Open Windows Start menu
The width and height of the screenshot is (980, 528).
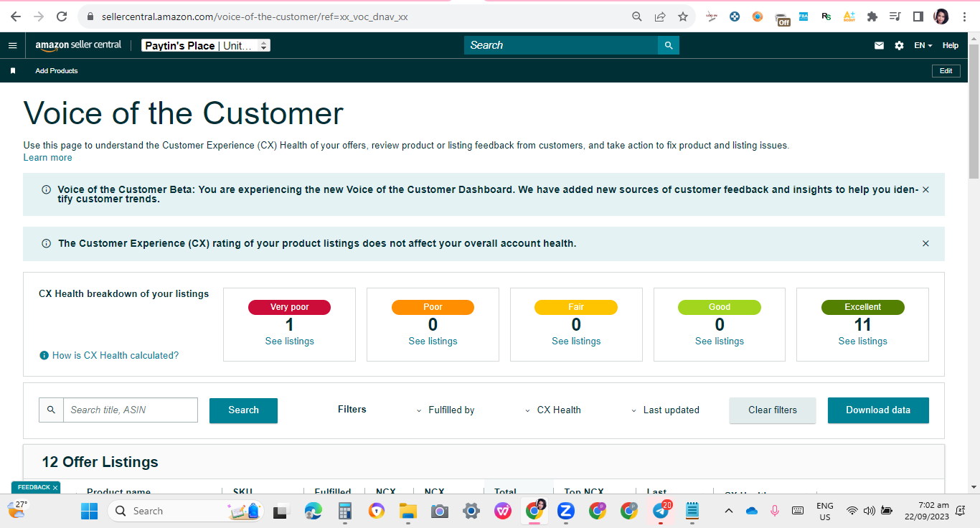[x=89, y=511]
